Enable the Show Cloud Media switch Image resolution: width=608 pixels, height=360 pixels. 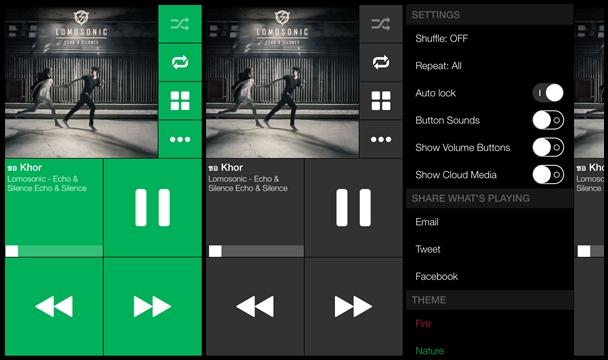tap(548, 175)
